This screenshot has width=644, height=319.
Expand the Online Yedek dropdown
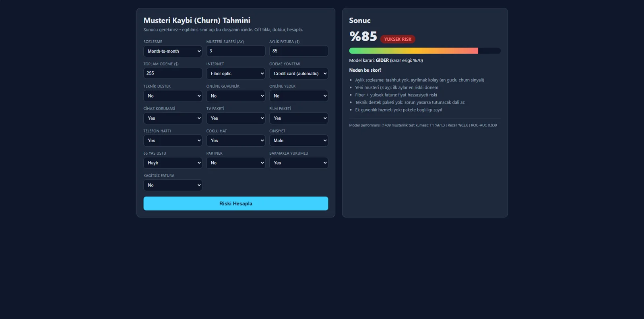pyautogui.click(x=299, y=96)
